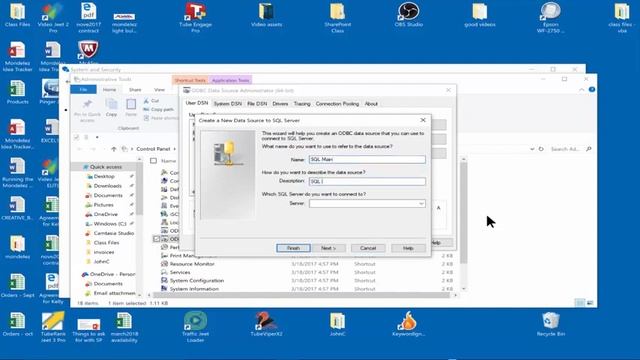Click the Finish button in the wizard
The image size is (640, 360).
tap(293, 248)
